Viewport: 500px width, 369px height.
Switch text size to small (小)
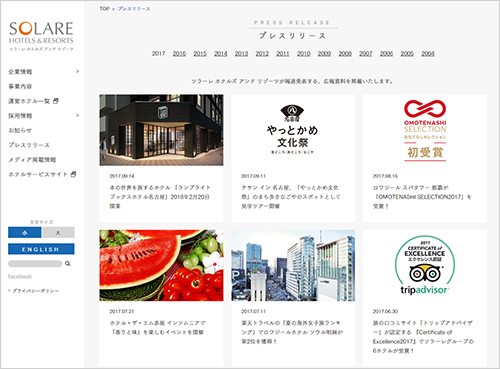(x=25, y=233)
